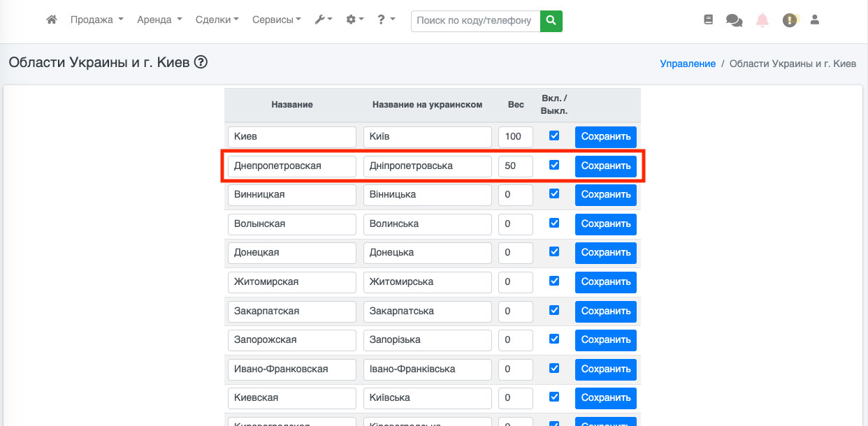Open the chat messages icon
Image resolution: width=868 pixels, height=426 pixels.
tap(734, 20)
